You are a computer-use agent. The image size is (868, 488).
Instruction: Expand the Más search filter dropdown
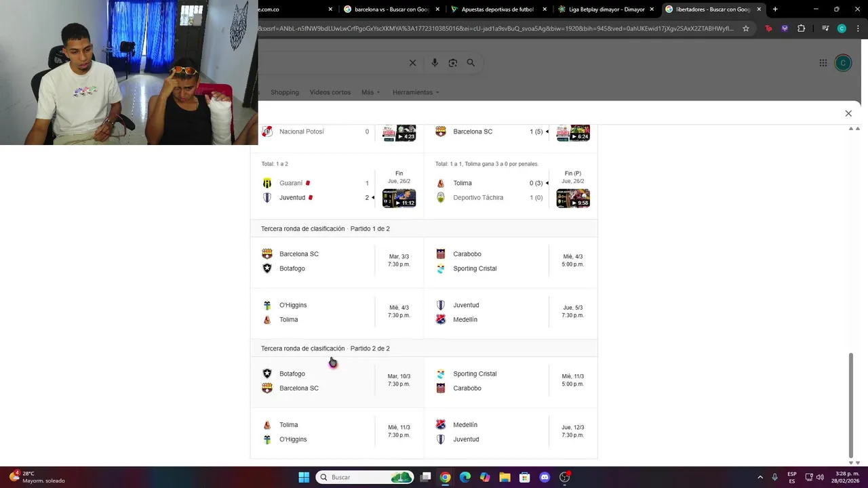[370, 92]
